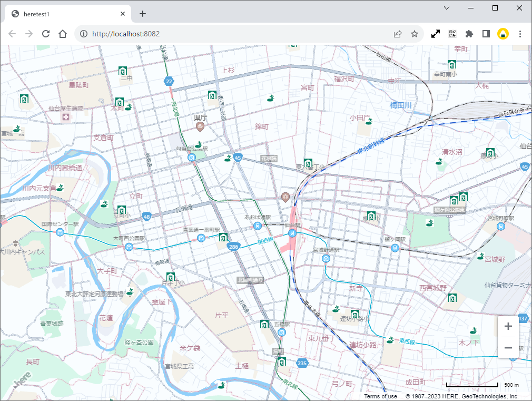Click the 錦町 district label
Viewport: 532px width, 401px height.
tap(262, 126)
